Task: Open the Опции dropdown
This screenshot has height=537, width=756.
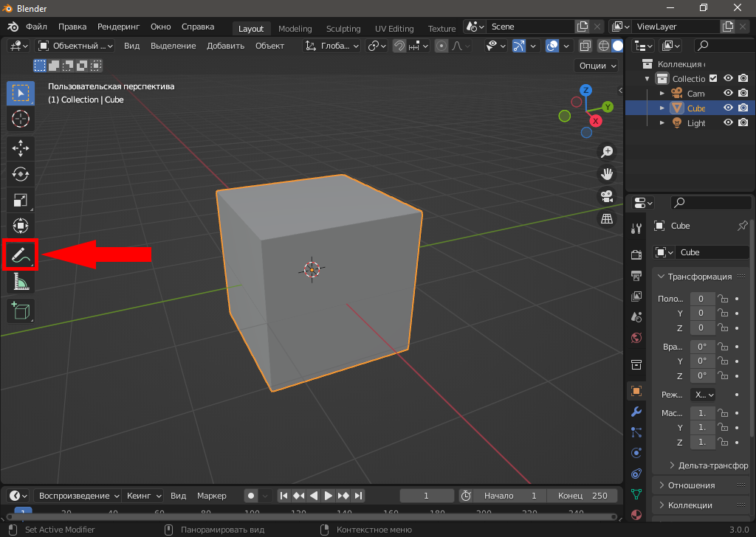Action: [597, 66]
